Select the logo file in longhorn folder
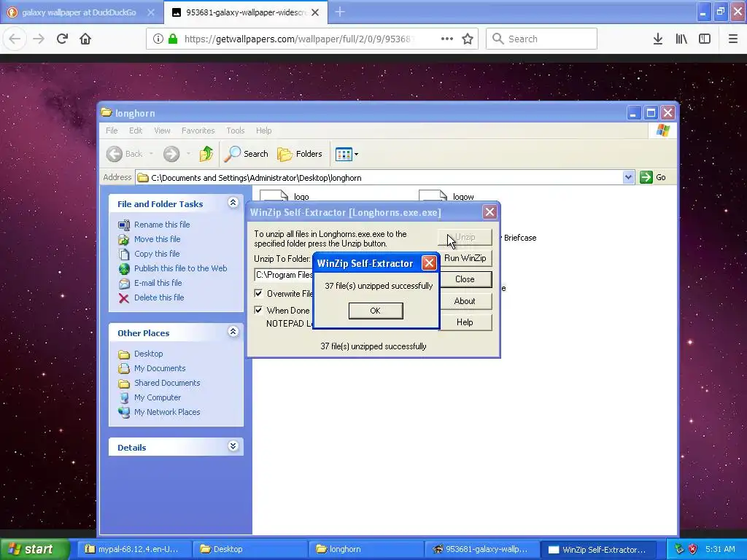Viewport: 747px width, 560px height. click(x=285, y=195)
